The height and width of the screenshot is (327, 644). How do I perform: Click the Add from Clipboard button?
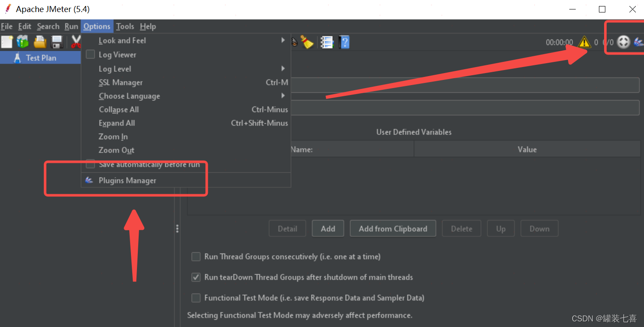point(393,229)
